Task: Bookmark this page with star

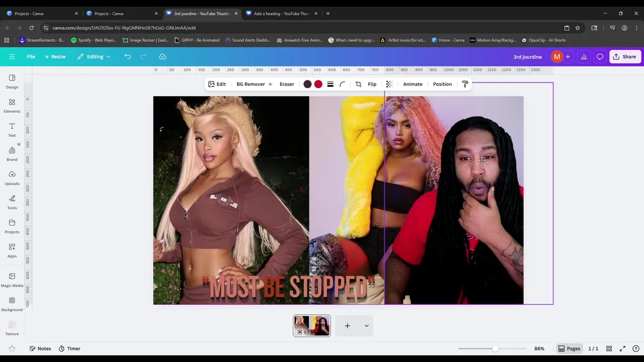Action: pos(578,28)
